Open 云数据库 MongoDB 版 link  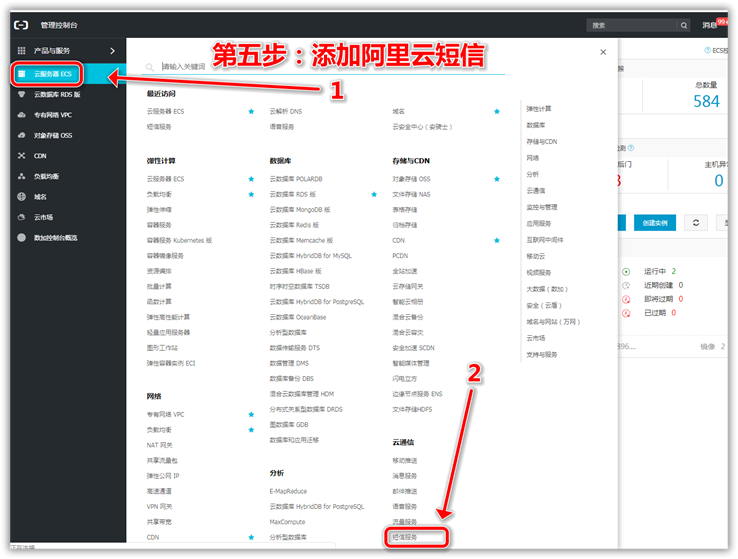(x=300, y=210)
